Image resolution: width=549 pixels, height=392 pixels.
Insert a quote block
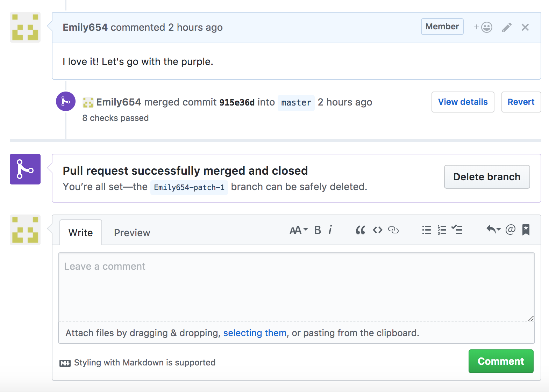(x=360, y=230)
